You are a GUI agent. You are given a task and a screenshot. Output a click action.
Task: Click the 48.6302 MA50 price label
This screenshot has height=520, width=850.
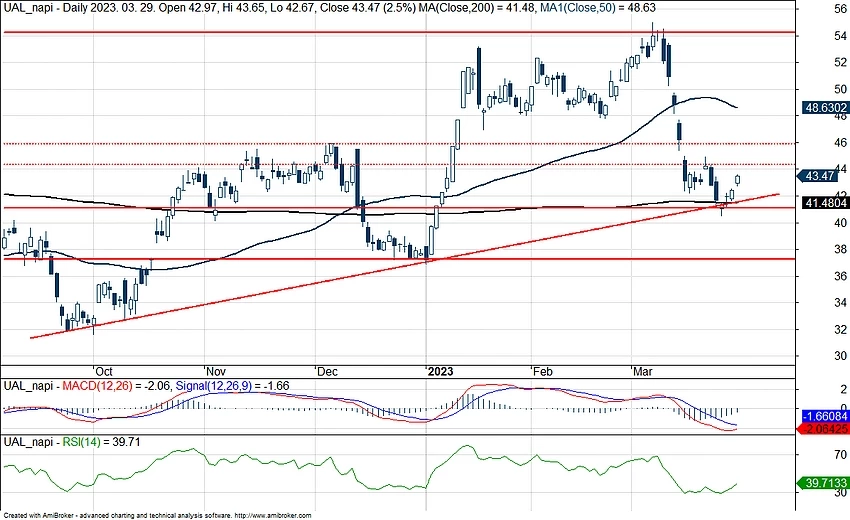click(x=825, y=108)
